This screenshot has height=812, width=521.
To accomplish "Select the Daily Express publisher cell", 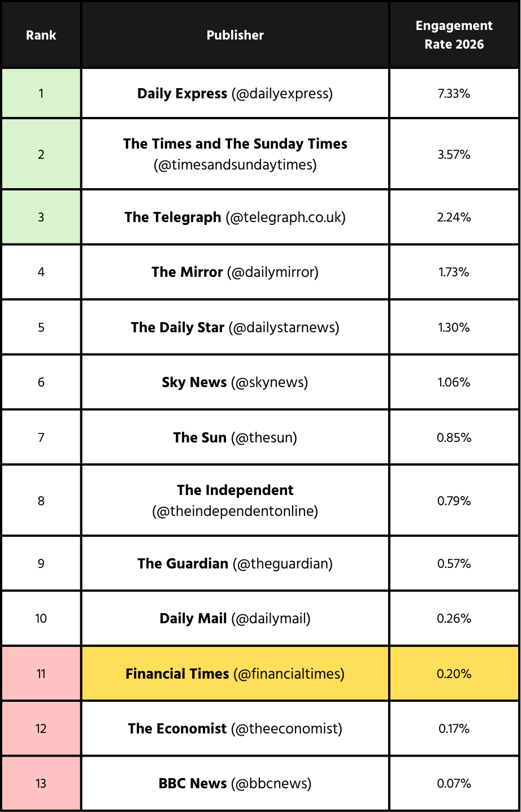I will pos(235,93).
